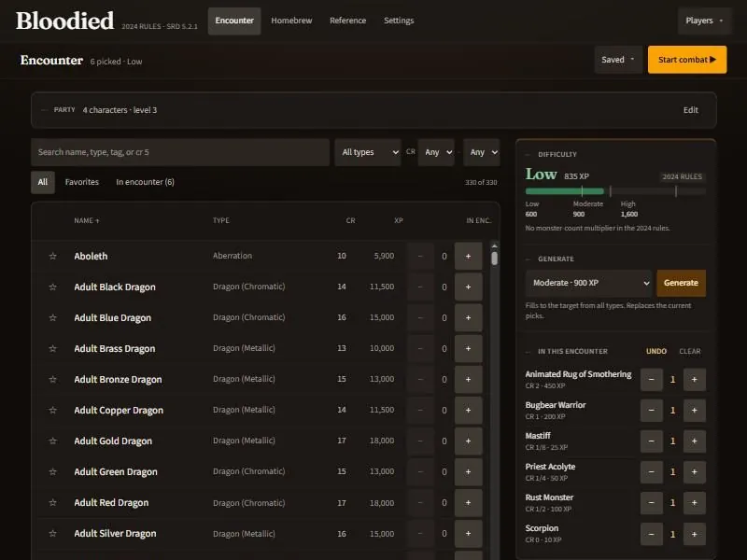
Task: Open the Reference tab
Action: pyautogui.click(x=347, y=21)
